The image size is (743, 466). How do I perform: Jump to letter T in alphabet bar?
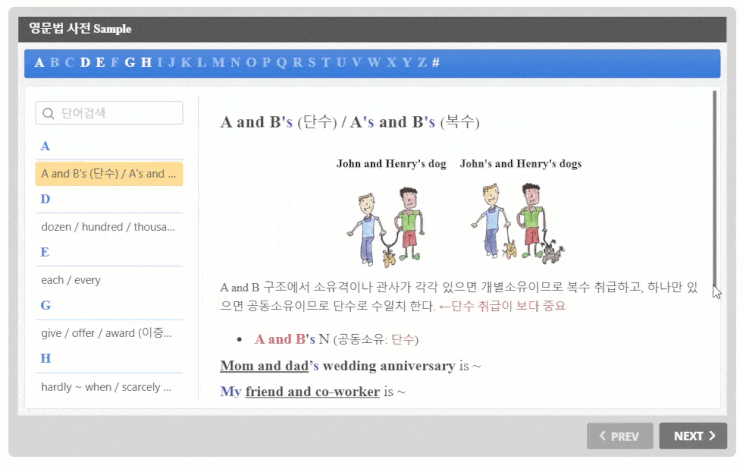coord(326,63)
